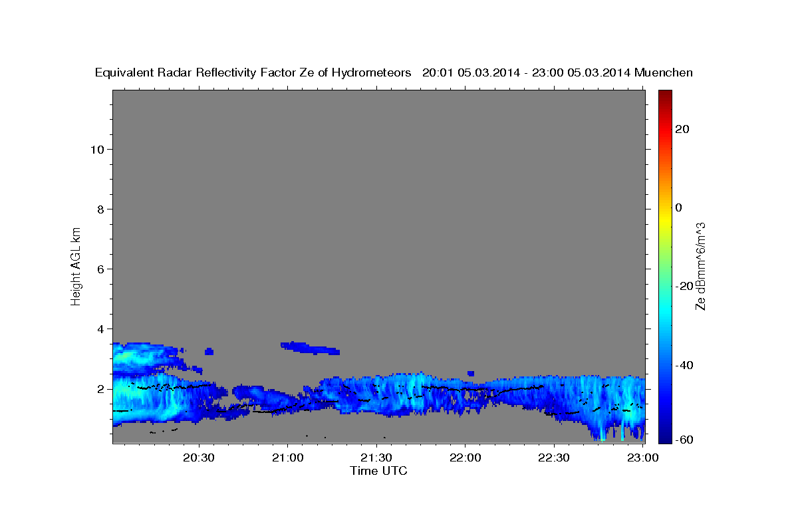This screenshot has height=532, width=798.
Task: Click the colorbar value '20'
Action: coord(681,129)
